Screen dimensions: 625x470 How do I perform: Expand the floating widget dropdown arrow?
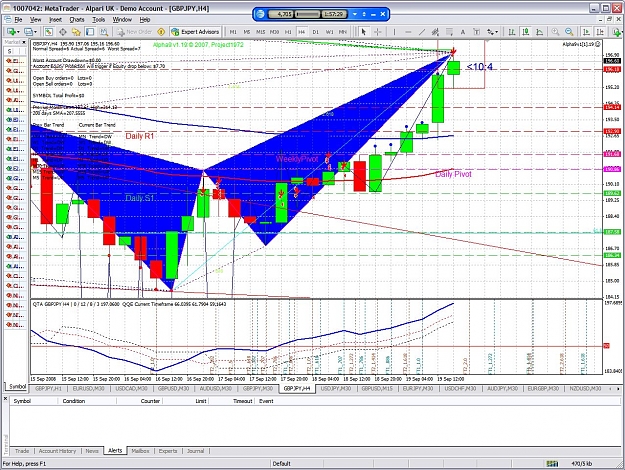coord(355,14)
